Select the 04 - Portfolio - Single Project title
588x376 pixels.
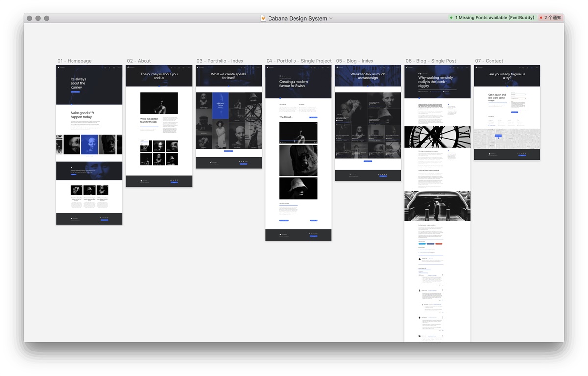(299, 61)
